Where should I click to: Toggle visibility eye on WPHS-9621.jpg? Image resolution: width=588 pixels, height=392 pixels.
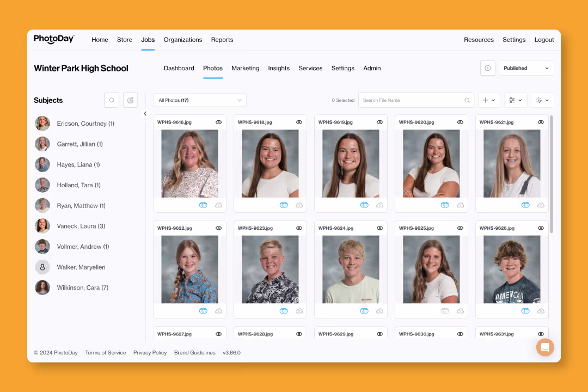[x=541, y=122]
